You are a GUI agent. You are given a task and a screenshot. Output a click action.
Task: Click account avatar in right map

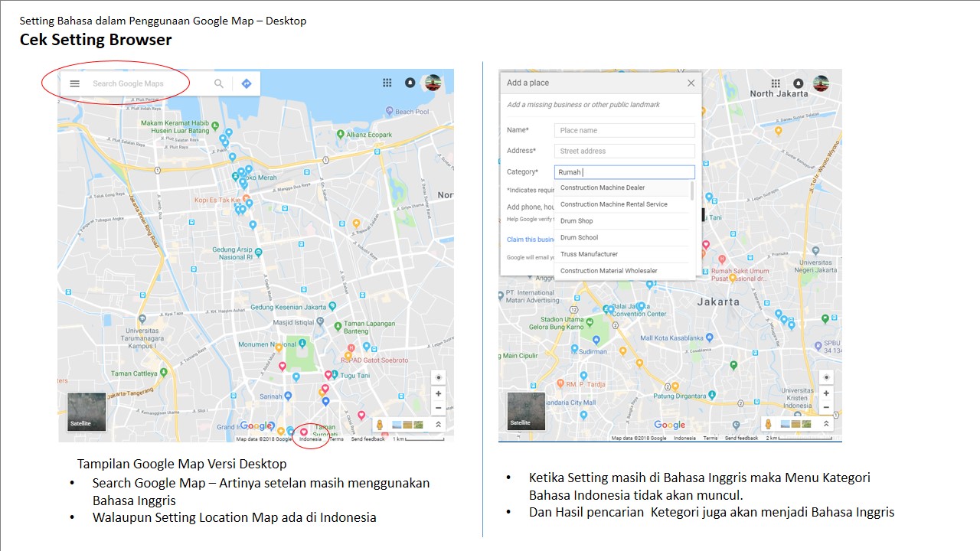(821, 83)
